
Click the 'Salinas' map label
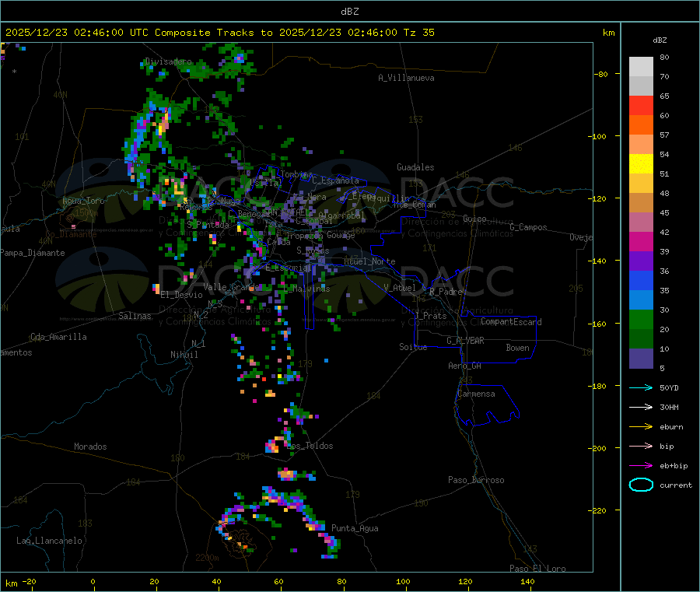tap(135, 316)
